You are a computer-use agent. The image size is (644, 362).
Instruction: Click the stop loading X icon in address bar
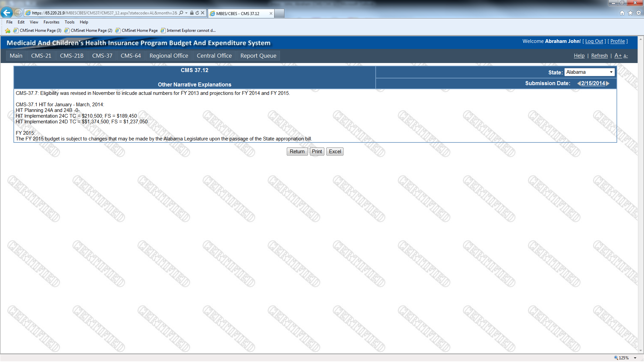tap(203, 13)
